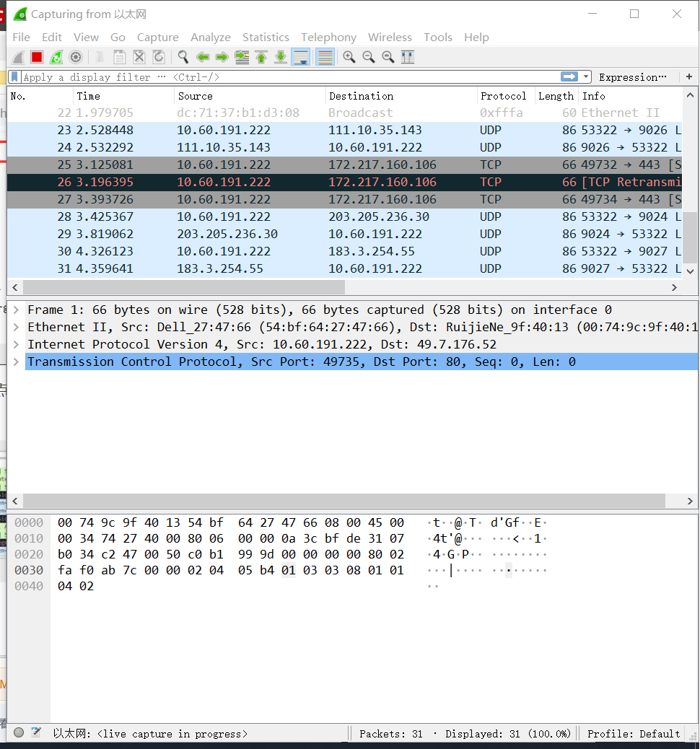The width and height of the screenshot is (700, 749).
Task: Select packet 26 TCP Retransmission row
Action: [x=344, y=182]
